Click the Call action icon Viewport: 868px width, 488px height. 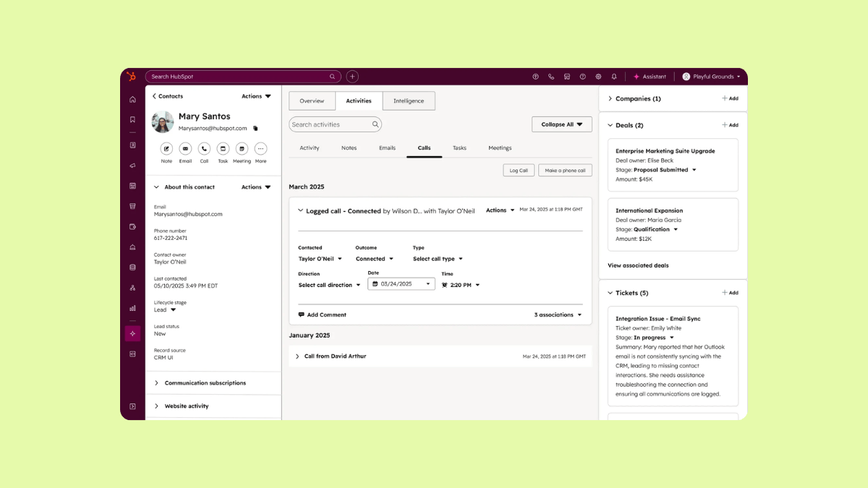(x=204, y=148)
